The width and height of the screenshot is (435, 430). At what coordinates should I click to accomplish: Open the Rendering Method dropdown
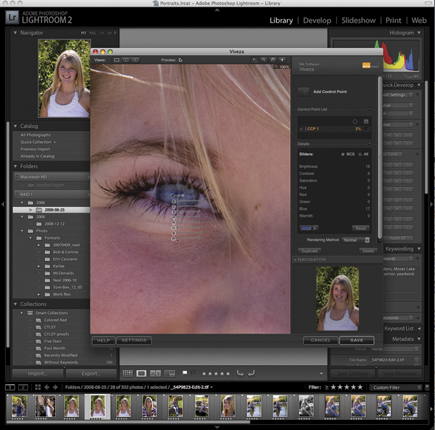point(356,240)
